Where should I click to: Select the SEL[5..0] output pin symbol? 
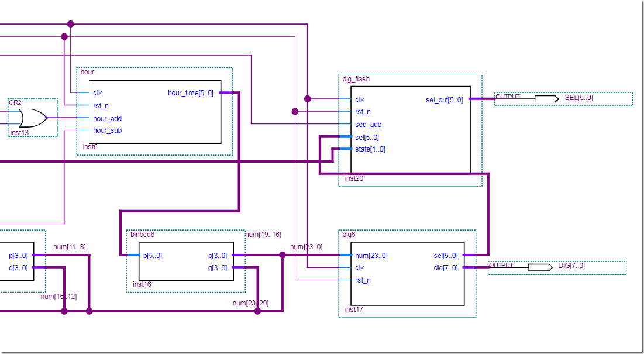tap(546, 99)
